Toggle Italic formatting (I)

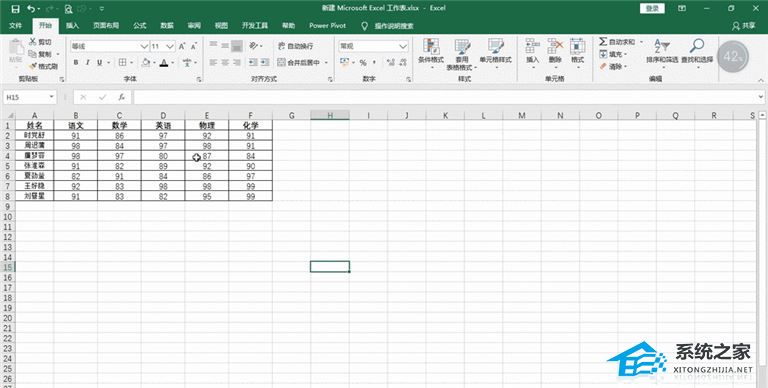[88, 62]
